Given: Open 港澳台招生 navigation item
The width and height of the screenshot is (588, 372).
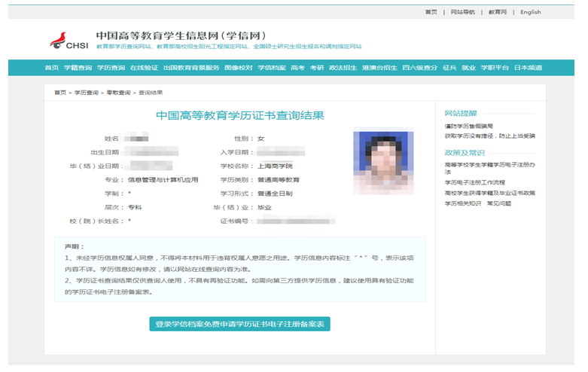Looking at the screenshot, I should point(379,68).
